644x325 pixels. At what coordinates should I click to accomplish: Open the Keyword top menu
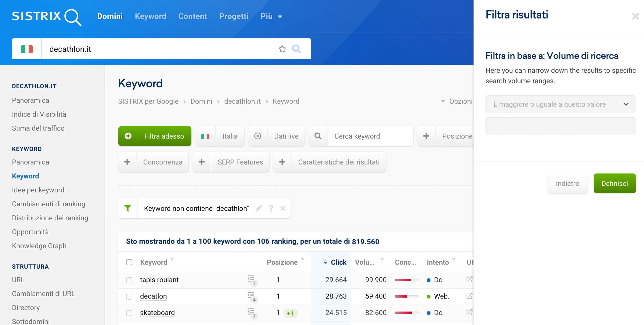[x=151, y=16]
